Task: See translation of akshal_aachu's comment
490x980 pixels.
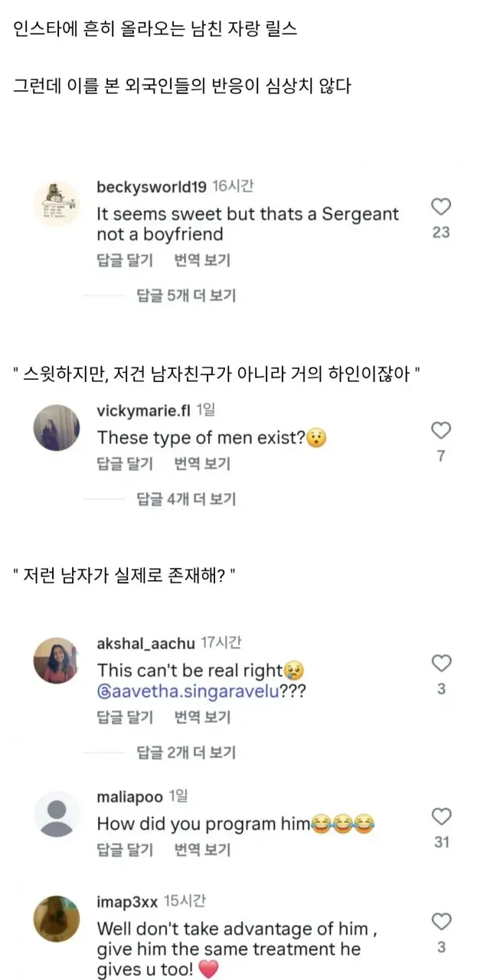Action: [202, 717]
